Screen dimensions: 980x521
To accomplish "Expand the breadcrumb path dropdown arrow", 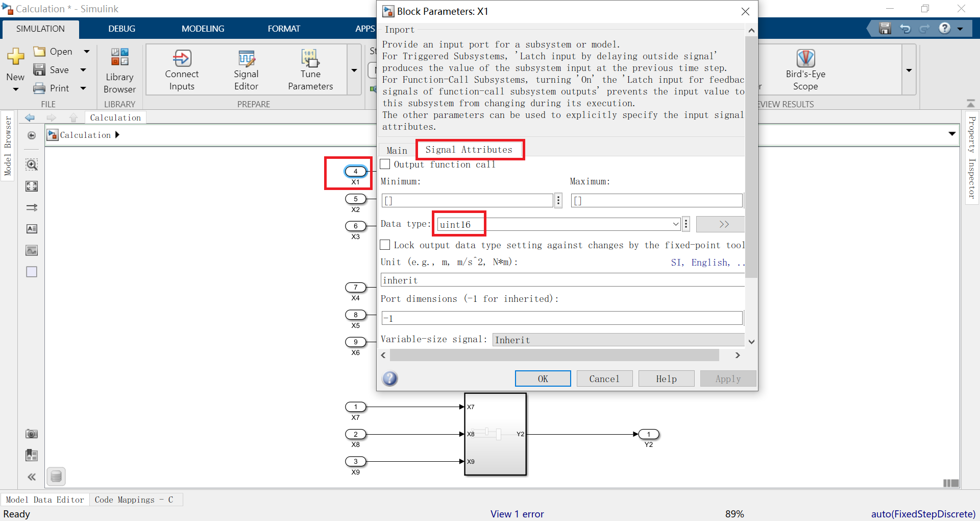I will (952, 134).
